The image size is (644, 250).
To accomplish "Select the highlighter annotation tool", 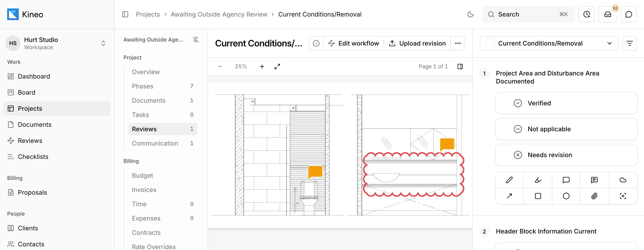I will [x=538, y=180].
